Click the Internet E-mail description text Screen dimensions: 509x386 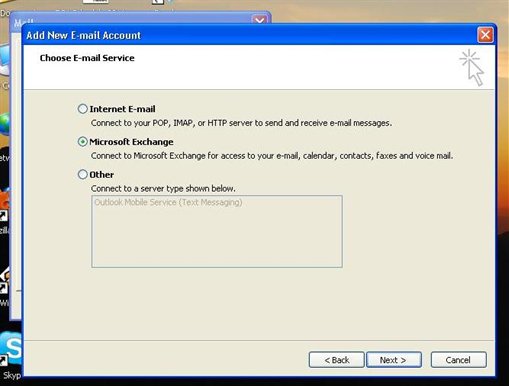[x=241, y=123]
